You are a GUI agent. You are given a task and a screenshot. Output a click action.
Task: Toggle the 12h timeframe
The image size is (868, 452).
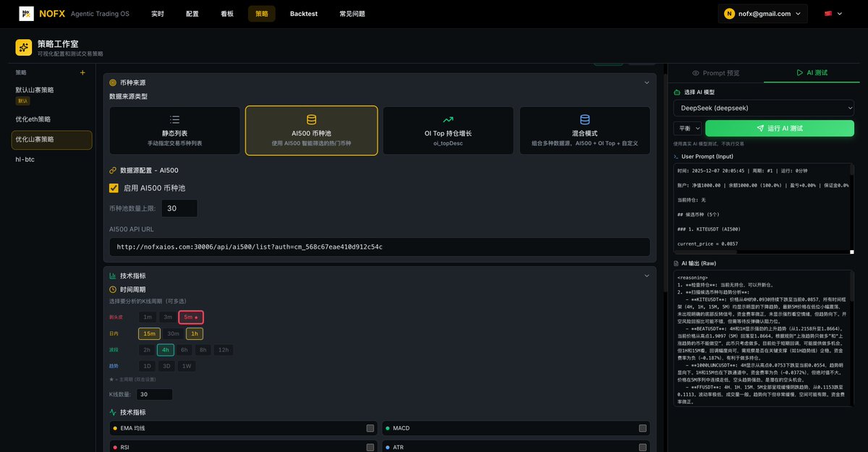(x=223, y=350)
